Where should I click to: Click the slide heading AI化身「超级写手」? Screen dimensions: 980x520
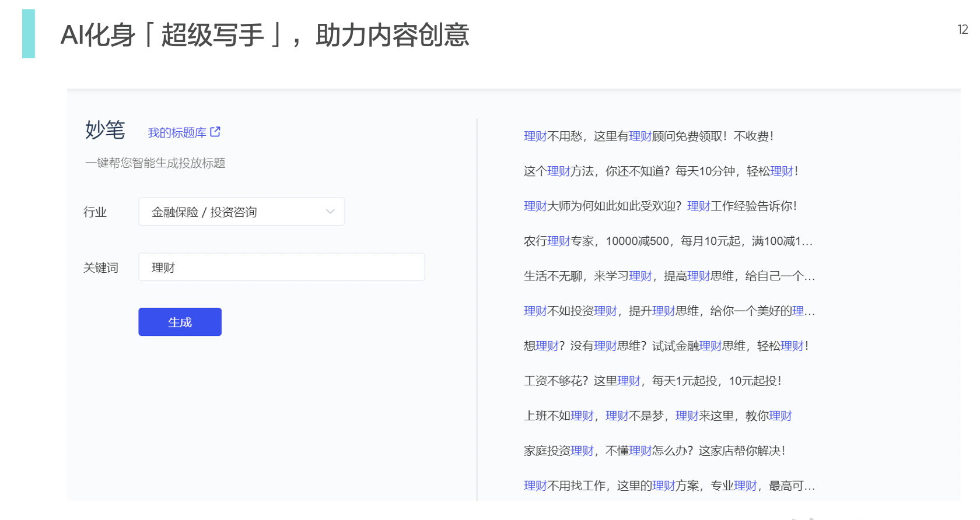(265, 35)
